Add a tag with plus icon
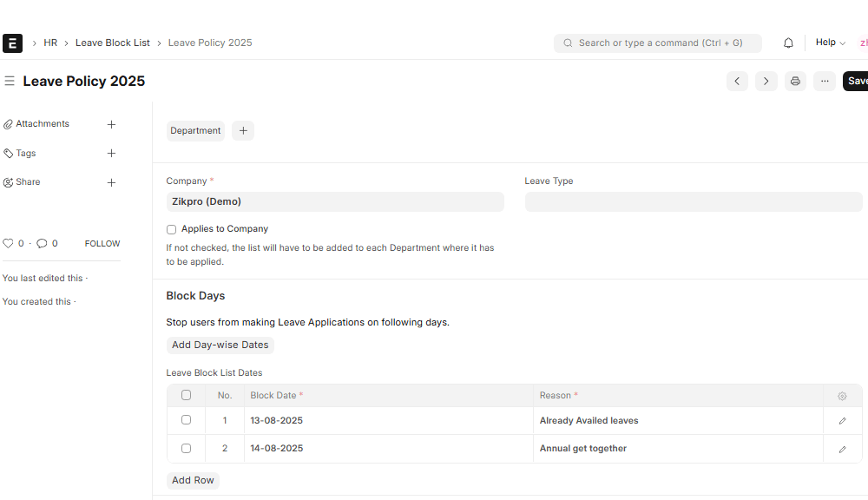 (x=111, y=154)
